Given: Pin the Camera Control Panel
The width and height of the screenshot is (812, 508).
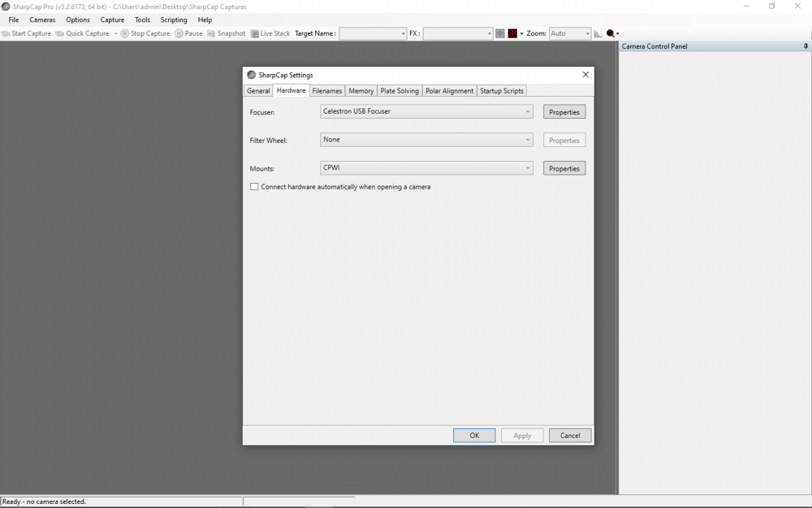Looking at the screenshot, I should tap(806, 46).
